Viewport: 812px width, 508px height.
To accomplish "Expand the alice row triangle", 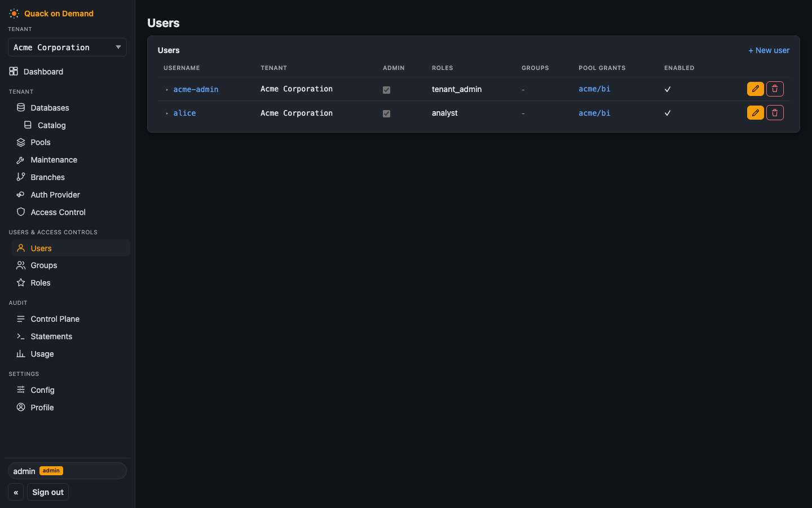I will (x=167, y=113).
